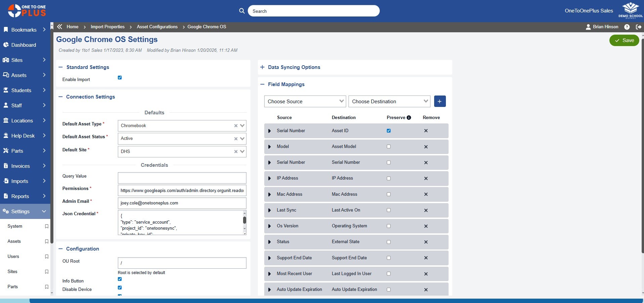Screen dimensions: 644x303
Task: Expand the Mac Address mapping row
Action: (x=269, y=194)
